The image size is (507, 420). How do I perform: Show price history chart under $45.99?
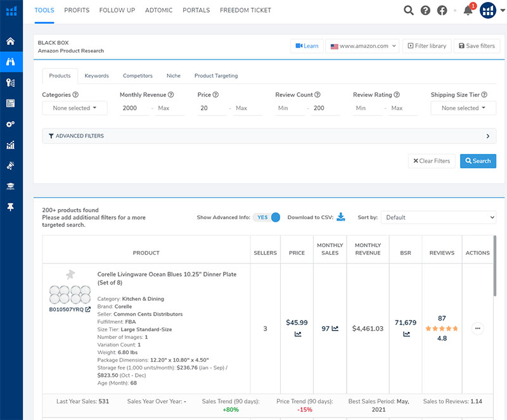[298, 334]
